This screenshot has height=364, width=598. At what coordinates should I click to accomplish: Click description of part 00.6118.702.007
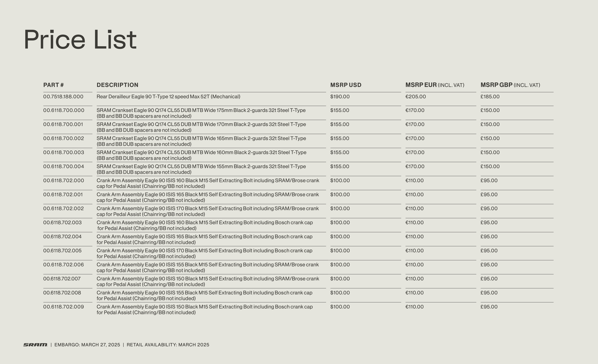coord(208,281)
